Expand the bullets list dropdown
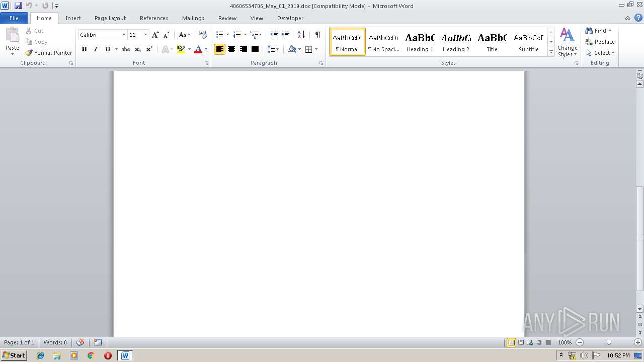This screenshot has width=644, height=362. point(227,35)
